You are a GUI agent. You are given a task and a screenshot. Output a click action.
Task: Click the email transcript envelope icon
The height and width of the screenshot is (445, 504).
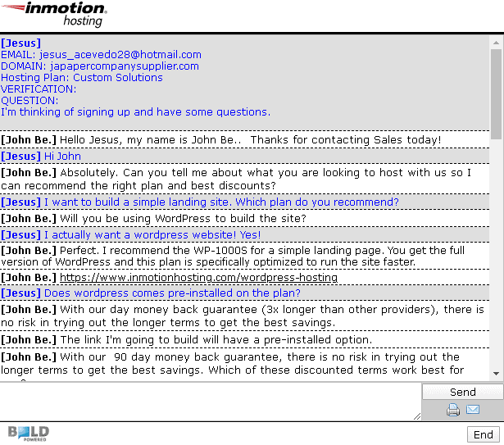click(473, 409)
